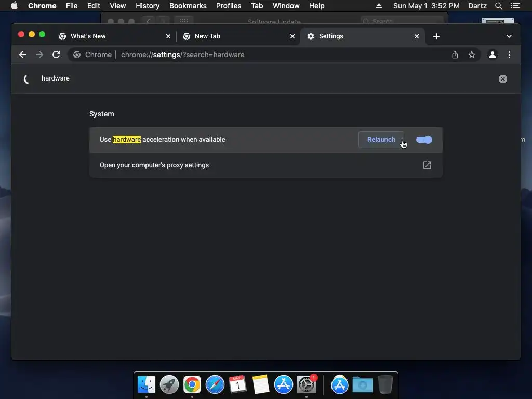
Task: Click the date and time in menu bar
Action: (x=426, y=6)
